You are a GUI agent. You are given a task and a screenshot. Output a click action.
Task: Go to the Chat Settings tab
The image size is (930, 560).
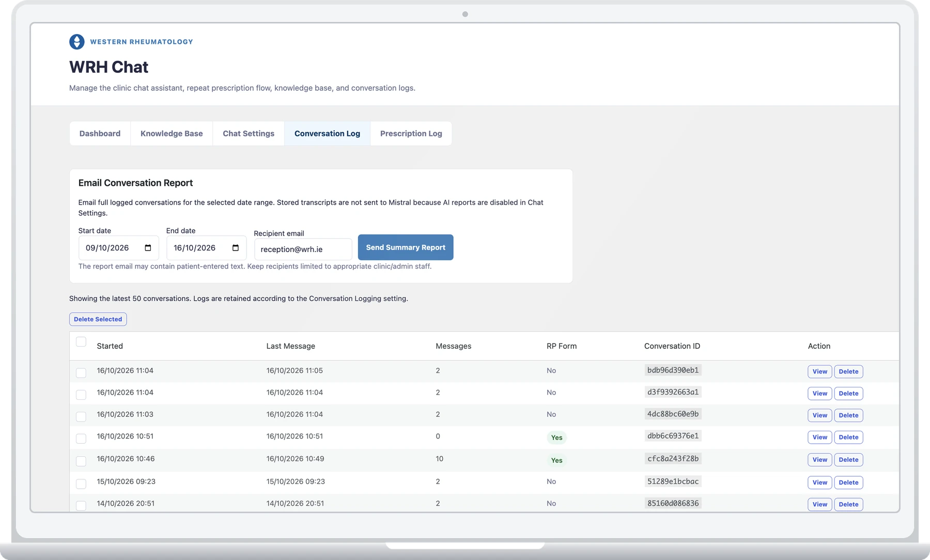point(249,133)
